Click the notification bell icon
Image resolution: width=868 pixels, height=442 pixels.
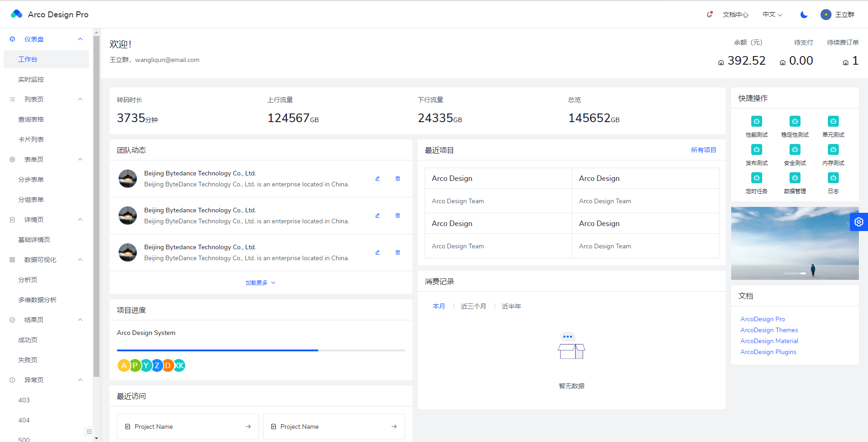click(709, 15)
